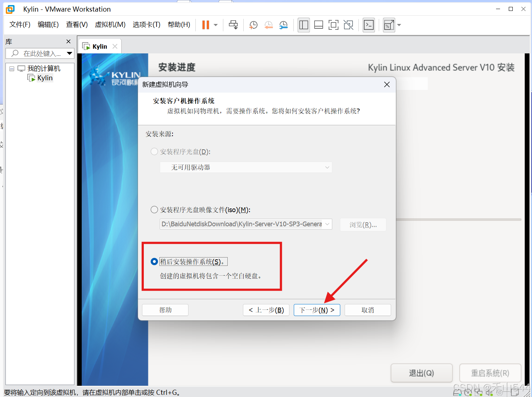Select 安装程序光盘映像文件(iso) radio option
532x397 pixels.
[154, 210]
